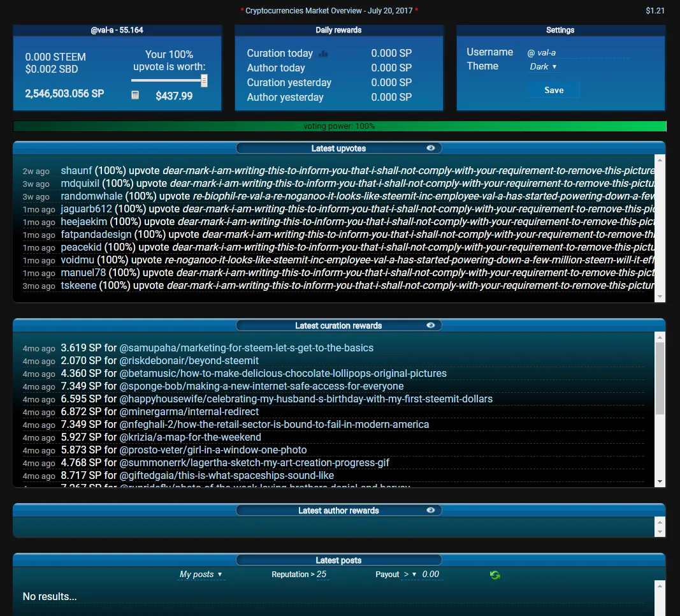Click the No results... message
The image size is (680, 616).
(x=50, y=596)
